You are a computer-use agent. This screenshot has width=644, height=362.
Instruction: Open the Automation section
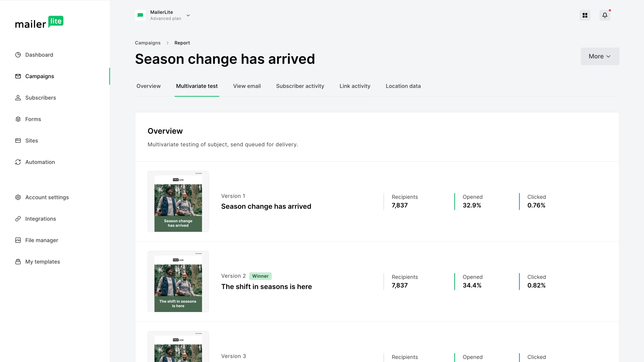tap(40, 162)
